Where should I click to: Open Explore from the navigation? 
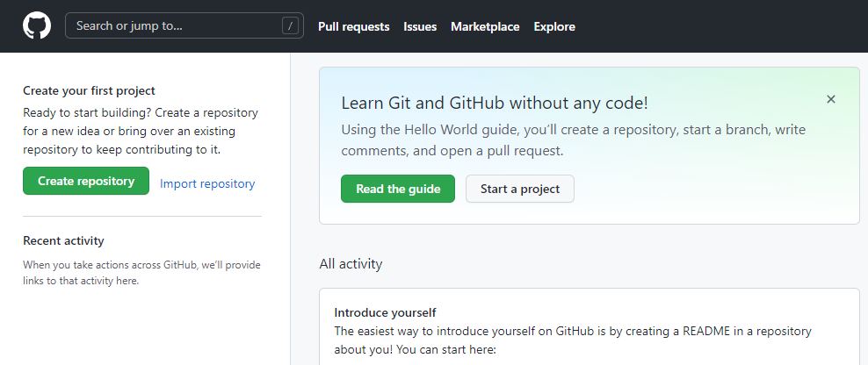554,26
